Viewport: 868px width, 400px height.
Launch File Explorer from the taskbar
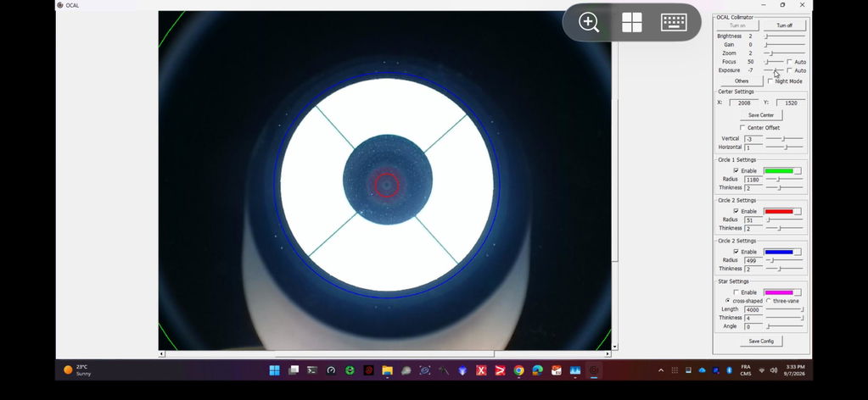387,370
